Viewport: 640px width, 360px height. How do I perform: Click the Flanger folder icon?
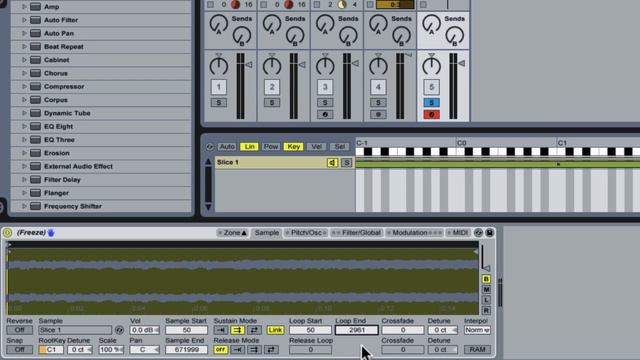tap(36, 193)
